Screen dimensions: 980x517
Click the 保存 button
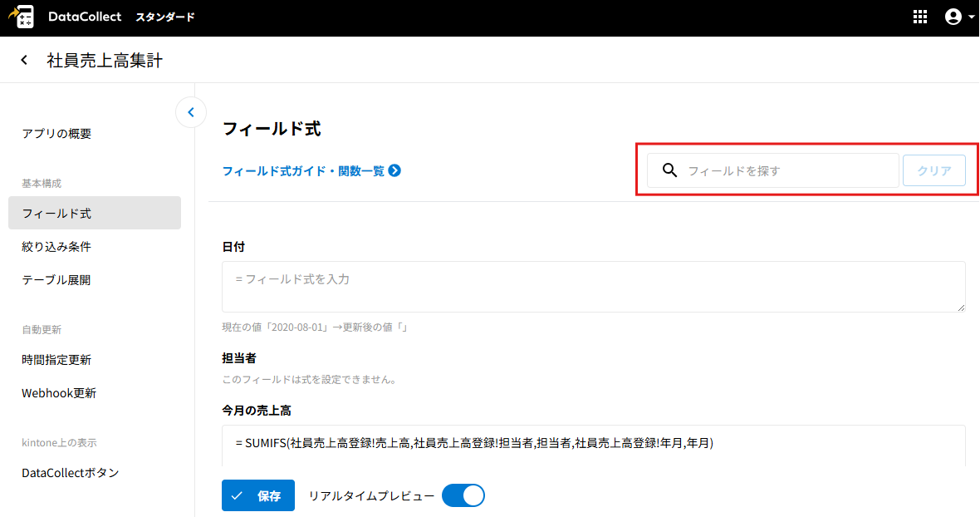[x=258, y=495]
